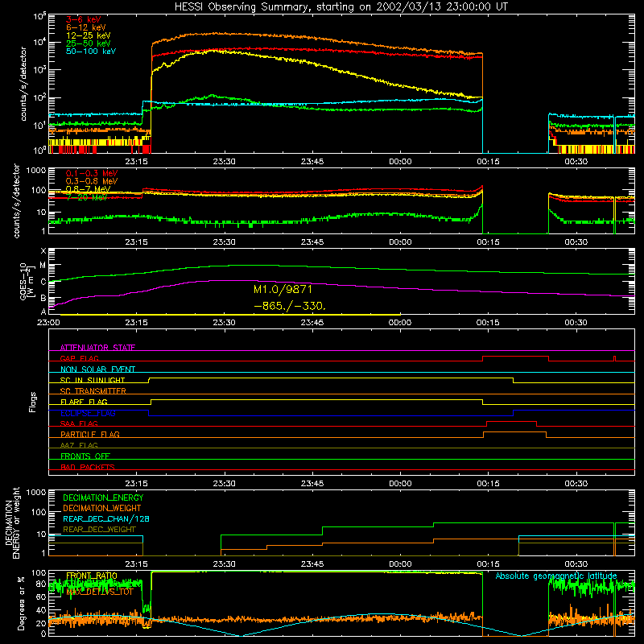
Task: Click the vertical 'Flags' axis label
Action: pyautogui.click(x=33, y=402)
